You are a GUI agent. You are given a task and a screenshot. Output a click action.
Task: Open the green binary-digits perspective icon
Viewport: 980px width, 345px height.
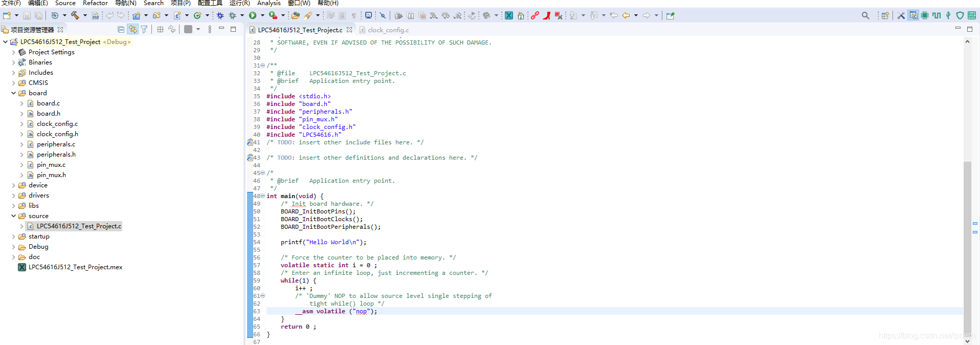972,15
